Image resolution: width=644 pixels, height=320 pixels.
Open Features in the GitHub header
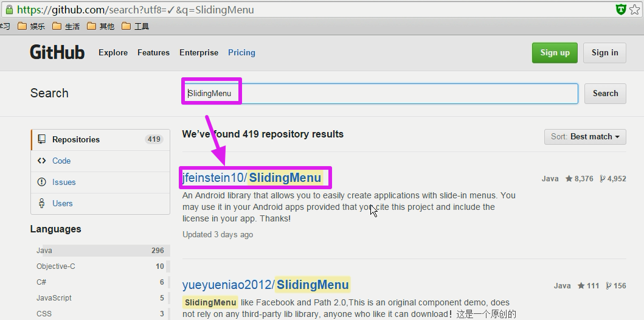click(154, 52)
